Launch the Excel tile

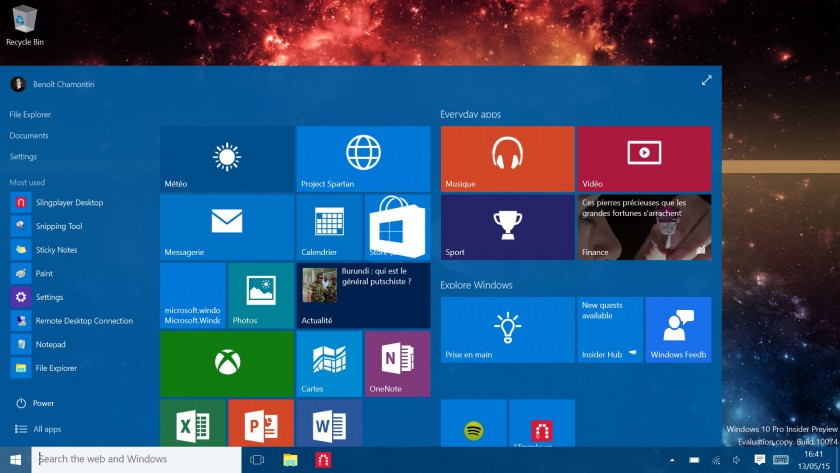[x=193, y=424]
